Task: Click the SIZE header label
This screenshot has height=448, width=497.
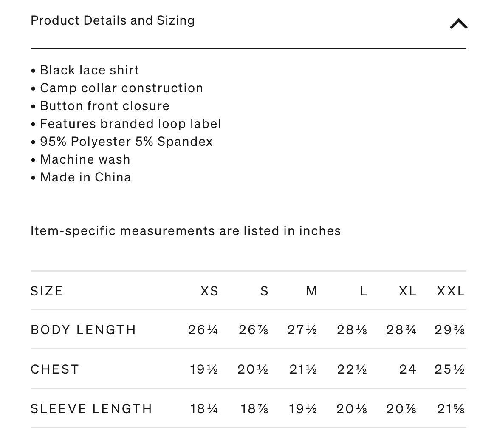Action: click(x=47, y=291)
